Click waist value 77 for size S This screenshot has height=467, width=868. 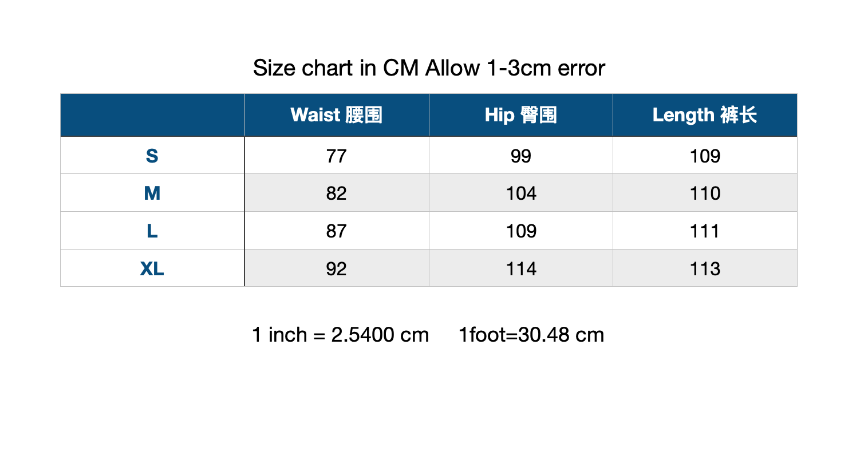pyautogui.click(x=336, y=156)
